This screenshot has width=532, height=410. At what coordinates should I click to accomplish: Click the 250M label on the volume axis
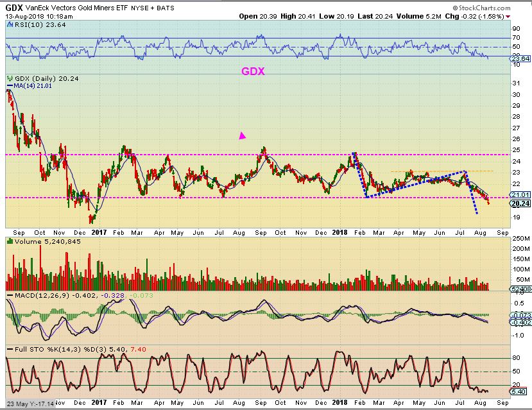click(x=521, y=239)
